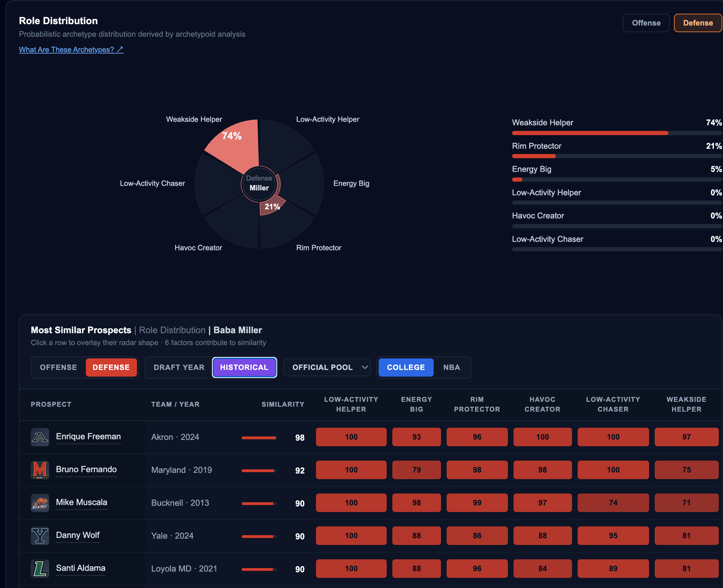Click the Akron team logo icon
723x588 pixels.
pyautogui.click(x=40, y=437)
